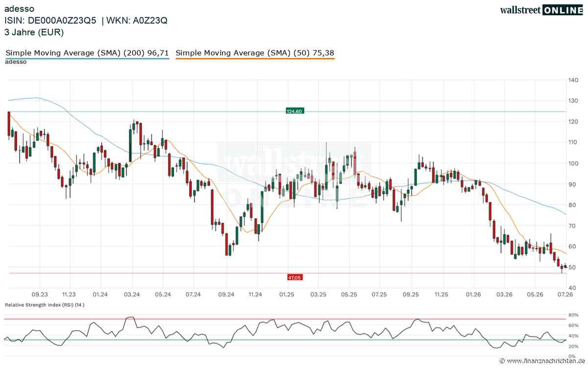Click the price axis value 140

(x=574, y=80)
